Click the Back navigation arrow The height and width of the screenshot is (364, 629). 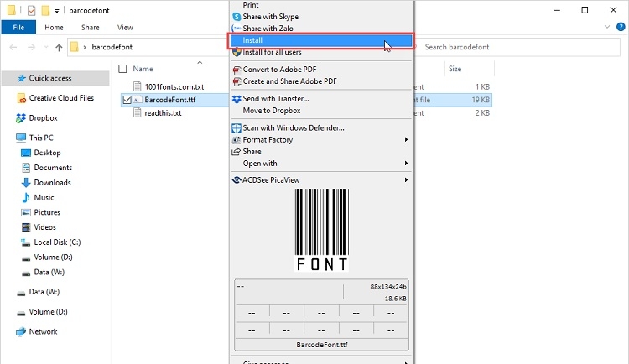[13, 47]
